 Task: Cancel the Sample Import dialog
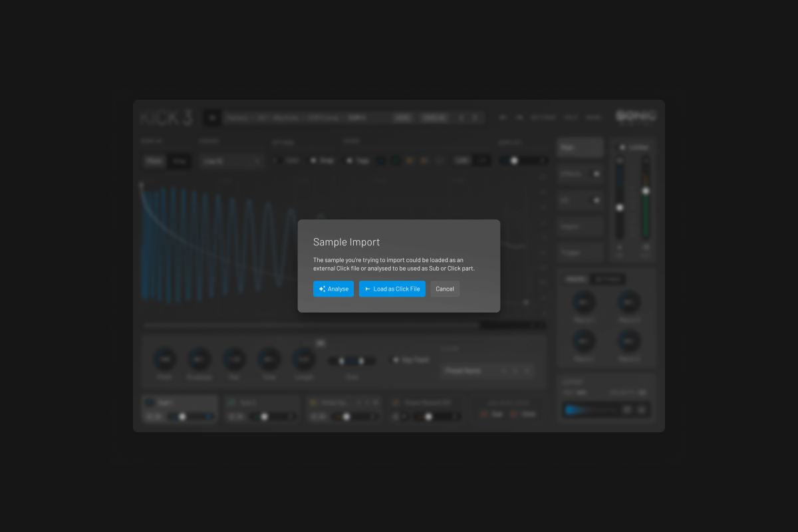coord(445,289)
